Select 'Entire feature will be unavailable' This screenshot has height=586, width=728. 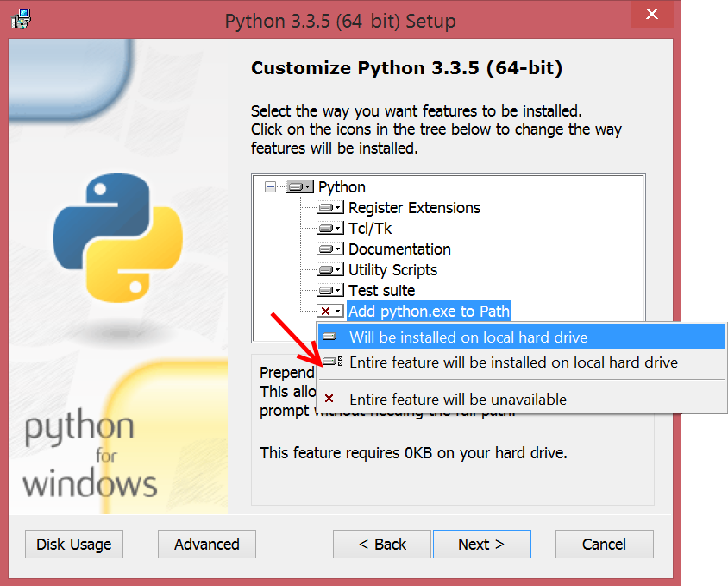pyautogui.click(x=457, y=400)
